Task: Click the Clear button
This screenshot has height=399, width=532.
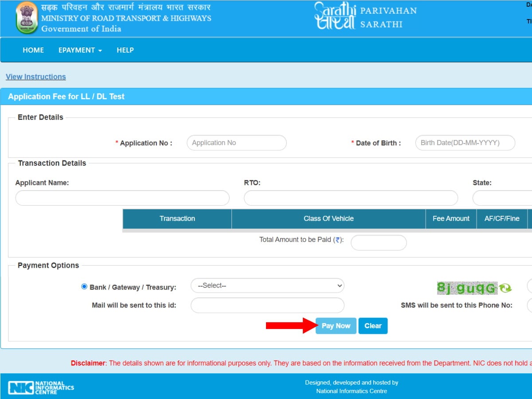Action: coord(373,326)
